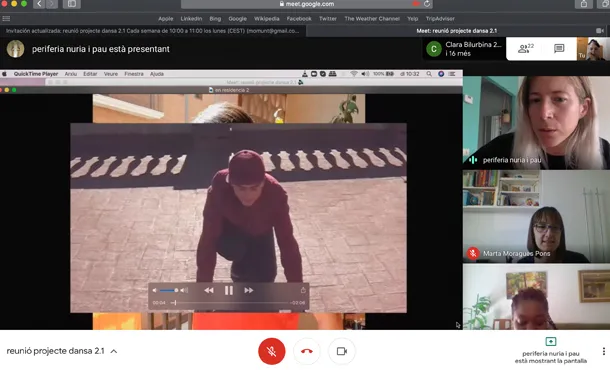
Task: Open the TripAdvisor bookmark link
Action: pyautogui.click(x=440, y=18)
